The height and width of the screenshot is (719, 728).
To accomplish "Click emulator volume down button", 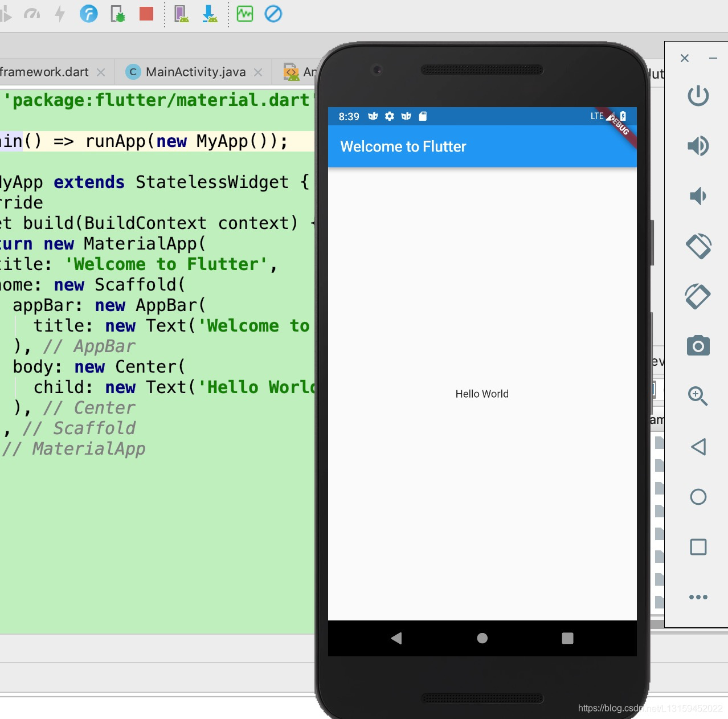I will point(698,196).
